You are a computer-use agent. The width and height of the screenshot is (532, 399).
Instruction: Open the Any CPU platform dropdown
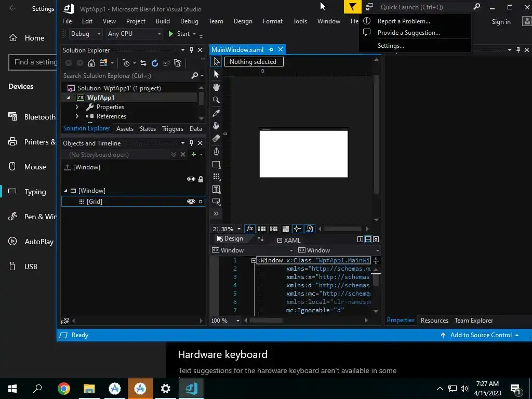(x=134, y=34)
